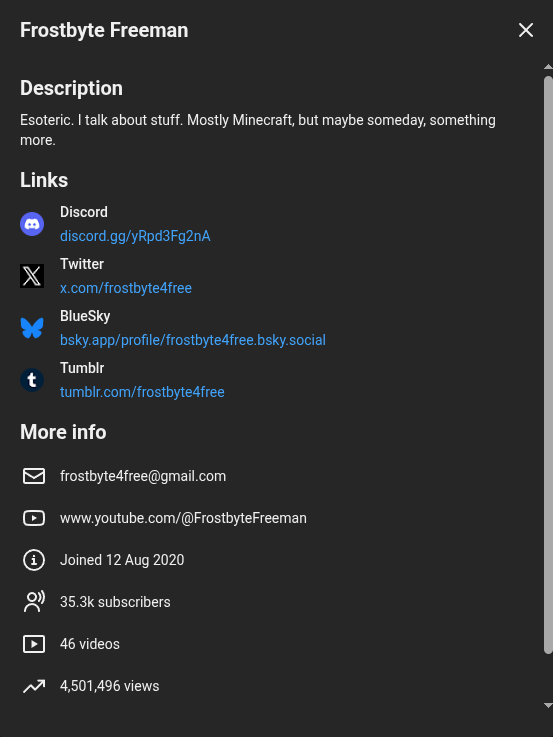This screenshot has width=553, height=737.
Task: Click the www.youtube.com/@FrostbyteFreeman URL text
Action: (x=183, y=518)
